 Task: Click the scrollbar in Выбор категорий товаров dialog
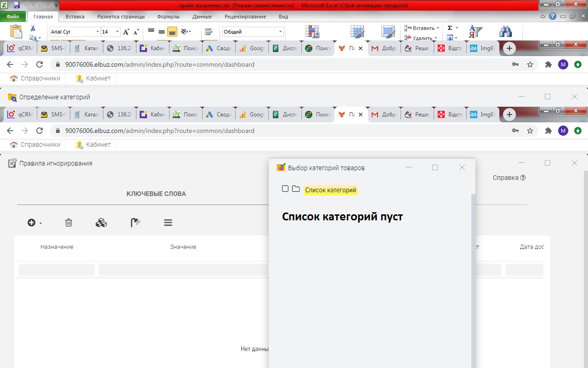(473, 281)
